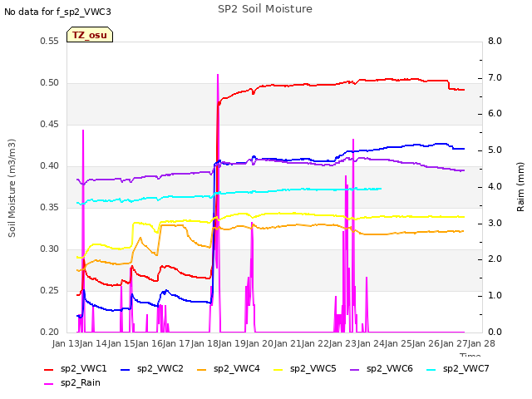The height and width of the screenshot is (399, 532).
Task: Click the 3.0 right axis tick label
Action: point(495,224)
